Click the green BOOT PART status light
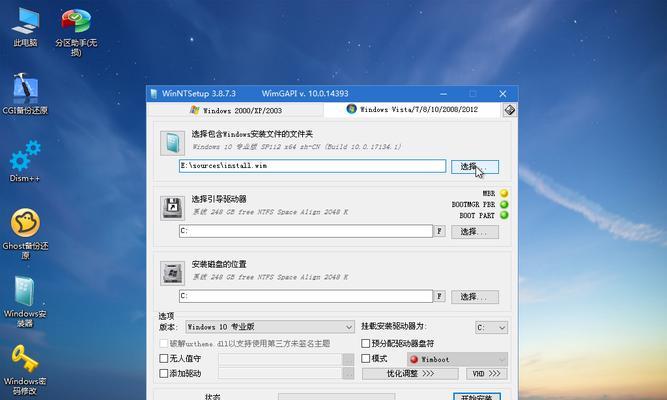667x400 pixels. pos(504,215)
